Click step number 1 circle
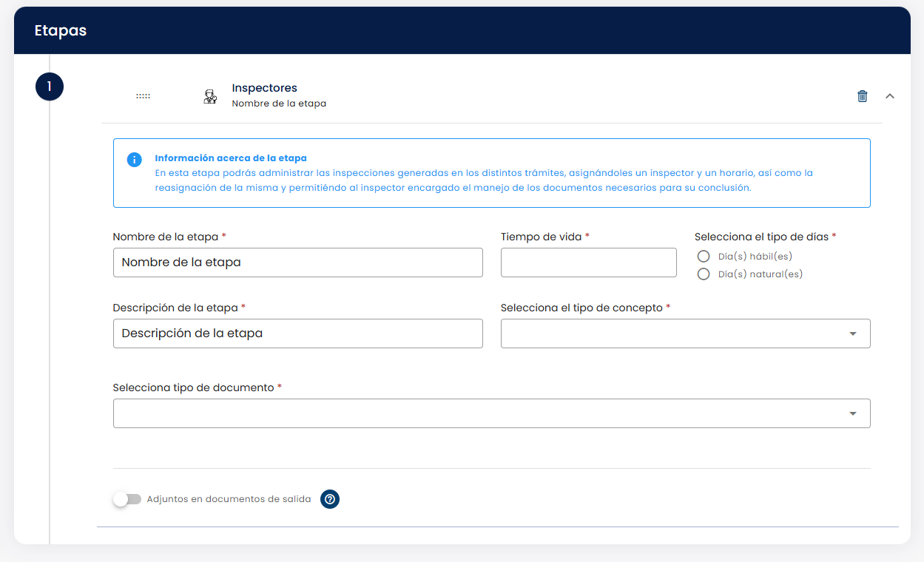The height and width of the screenshot is (562, 924). (x=50, y=87)
